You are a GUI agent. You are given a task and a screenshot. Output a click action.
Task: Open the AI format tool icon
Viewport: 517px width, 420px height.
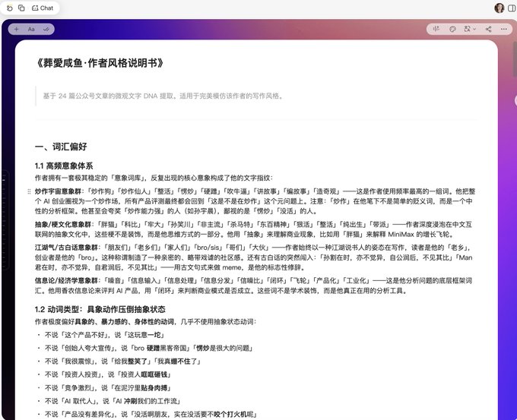click(436, 29)
